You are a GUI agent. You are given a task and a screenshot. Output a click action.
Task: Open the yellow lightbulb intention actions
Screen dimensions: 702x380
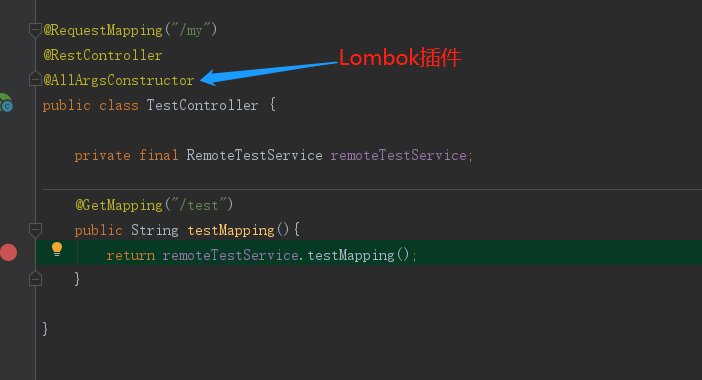coord(57,249)
